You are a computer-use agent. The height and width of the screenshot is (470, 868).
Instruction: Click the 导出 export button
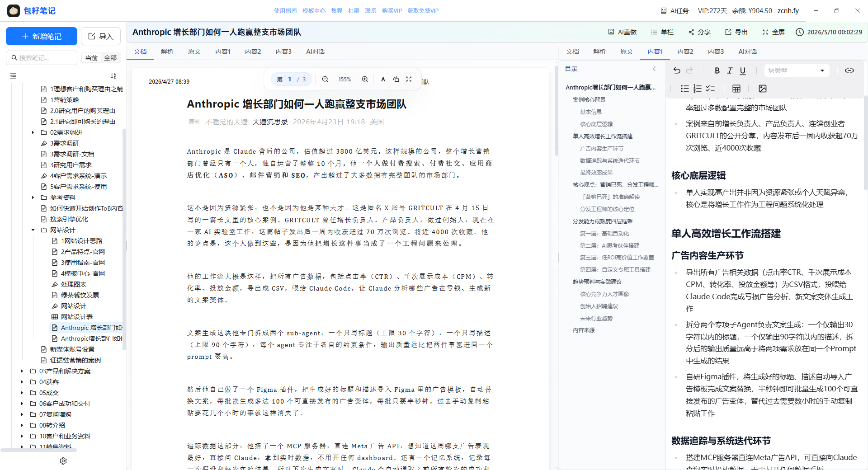click(736, 32)
